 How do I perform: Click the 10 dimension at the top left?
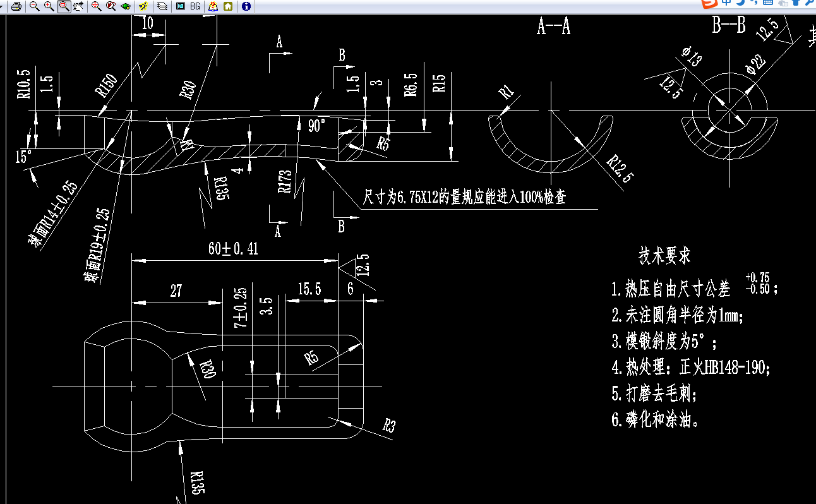pyautogui.click(x=148, y=23)
